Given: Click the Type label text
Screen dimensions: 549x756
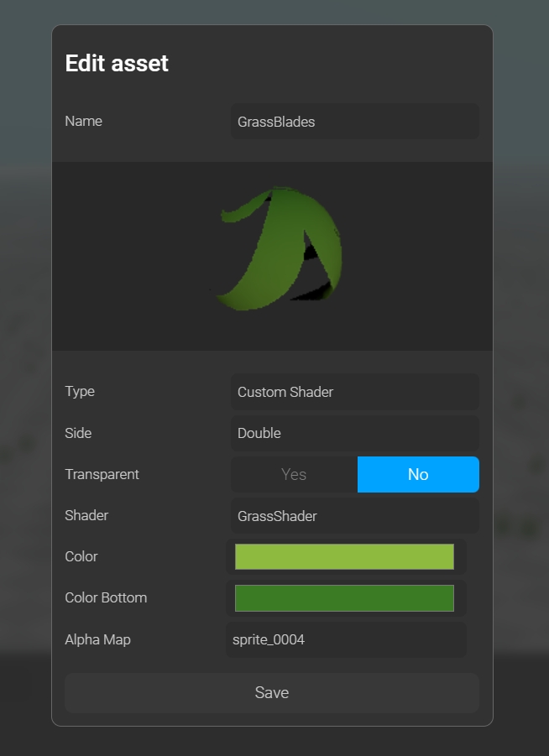Looking at the screenshot, I should tap(80, 391).
